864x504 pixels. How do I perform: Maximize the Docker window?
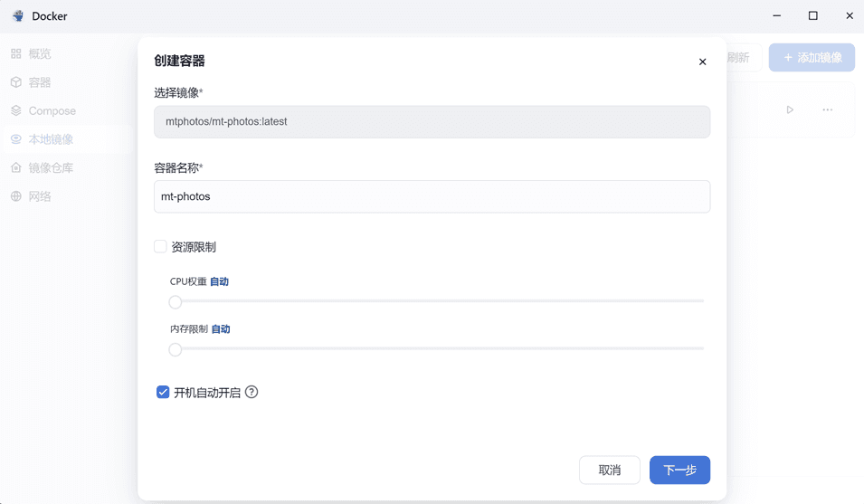pos(812,16)
